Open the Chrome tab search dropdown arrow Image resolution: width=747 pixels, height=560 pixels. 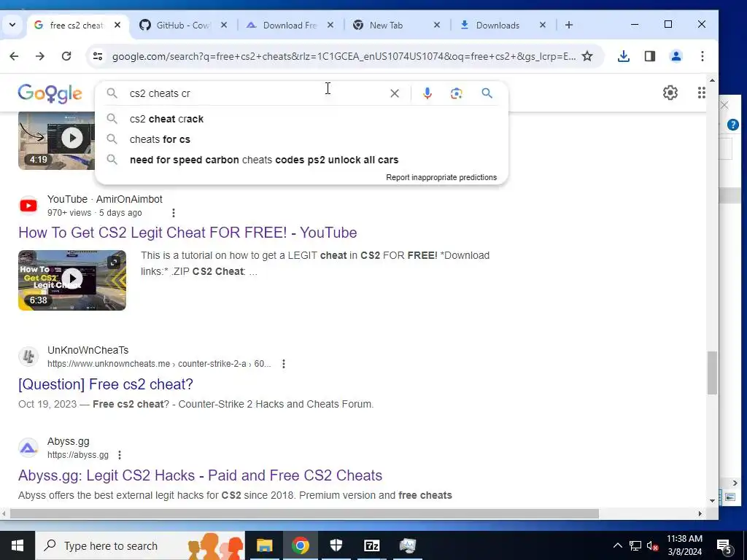(x=12, y=25)
